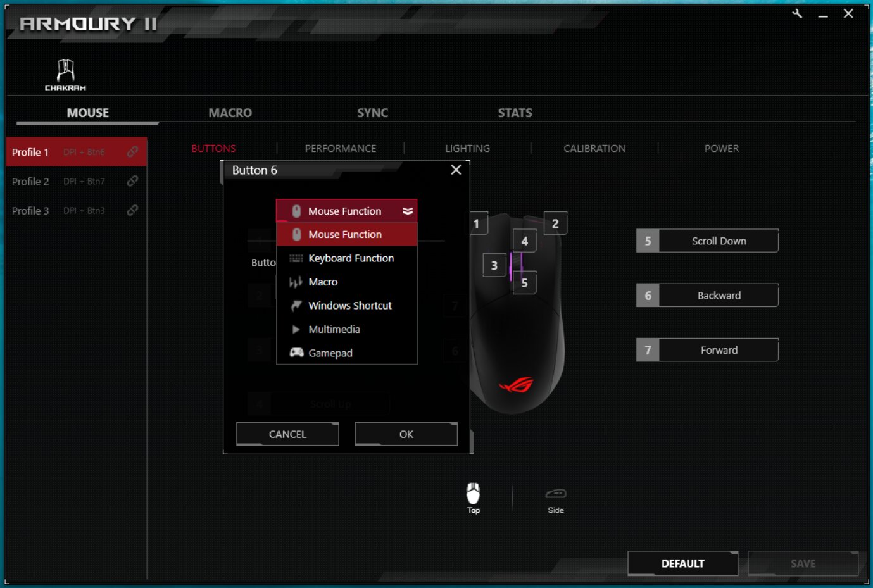Switch to the PERFORMANCE subtab
The height and width of the screenshot is (588, 873).
click(x=341, y=148)
